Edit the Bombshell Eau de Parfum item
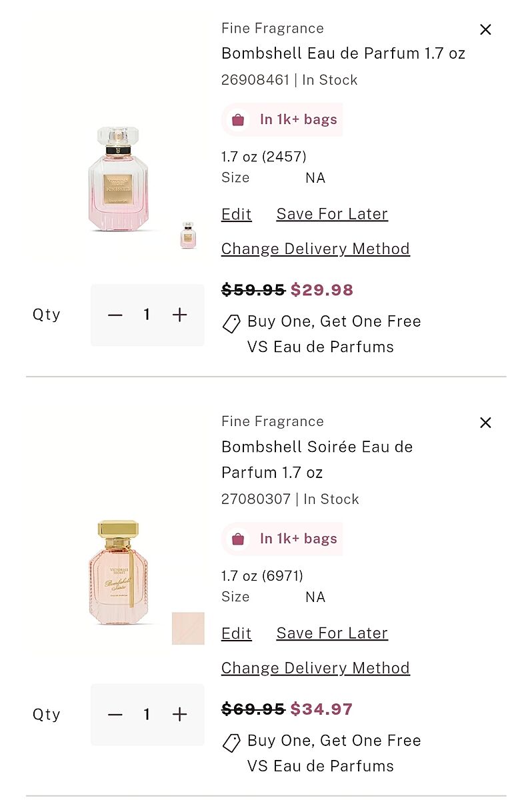The height and width of the screenshot is (800, 532). click(x=237, y=214)
